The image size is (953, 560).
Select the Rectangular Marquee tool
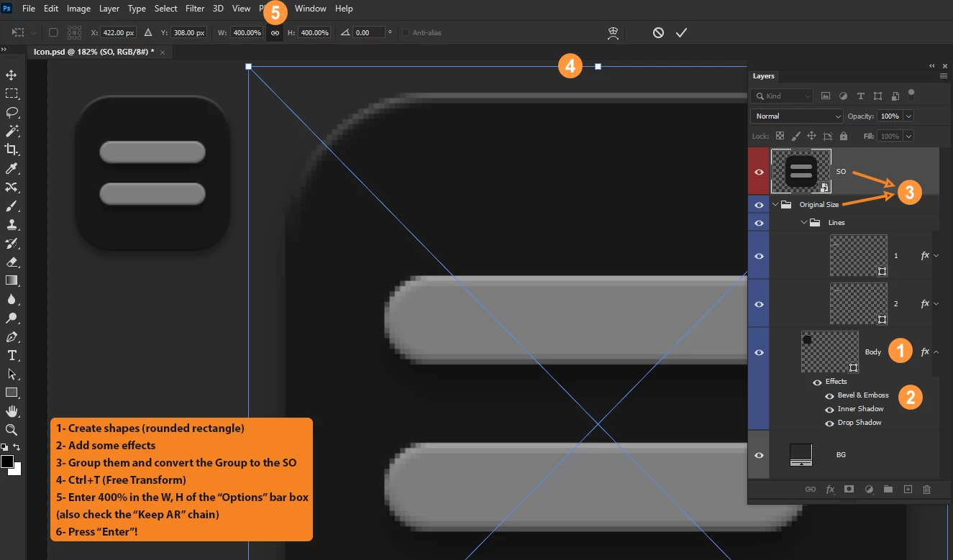tap(12, 93)
